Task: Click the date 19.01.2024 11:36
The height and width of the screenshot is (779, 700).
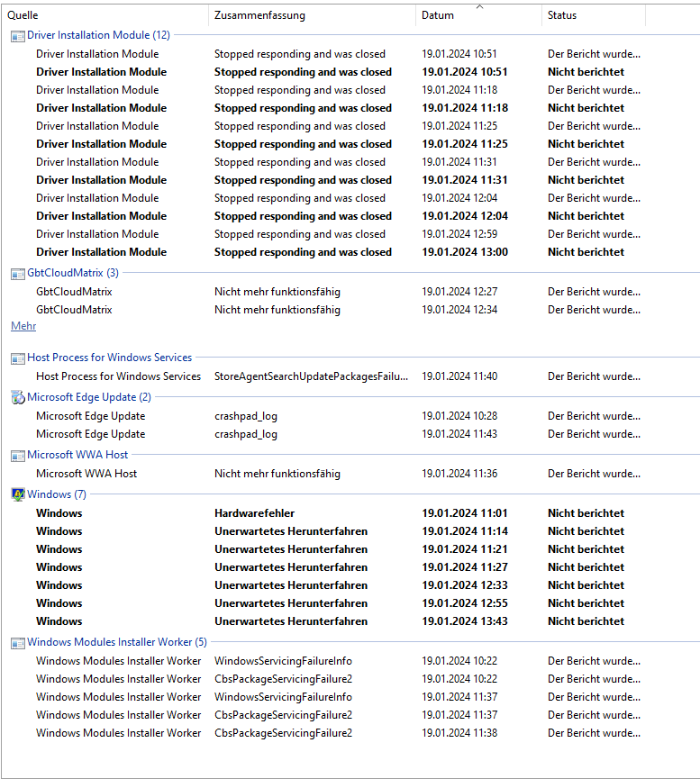Action: click(x=459, y=474)
